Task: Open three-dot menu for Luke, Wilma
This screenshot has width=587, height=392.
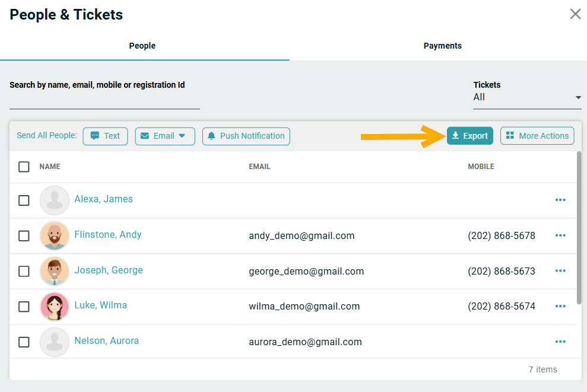Action: (x=560, y=307)
